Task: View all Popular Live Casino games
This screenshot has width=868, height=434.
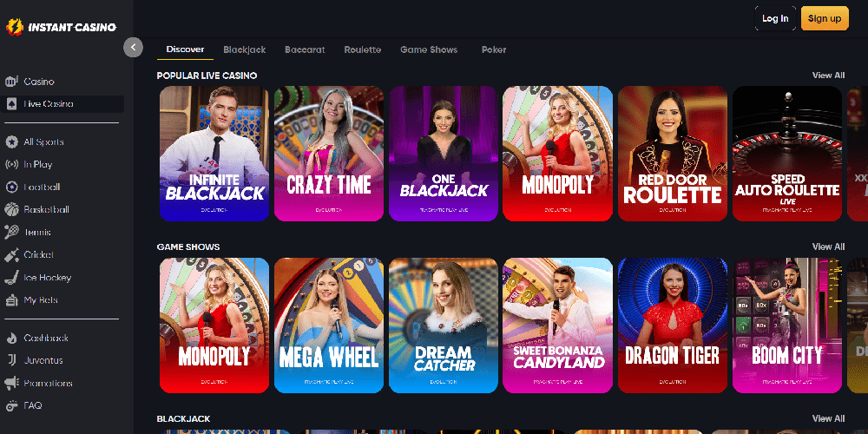Action: pyautogui.click(x=828, y=76)
